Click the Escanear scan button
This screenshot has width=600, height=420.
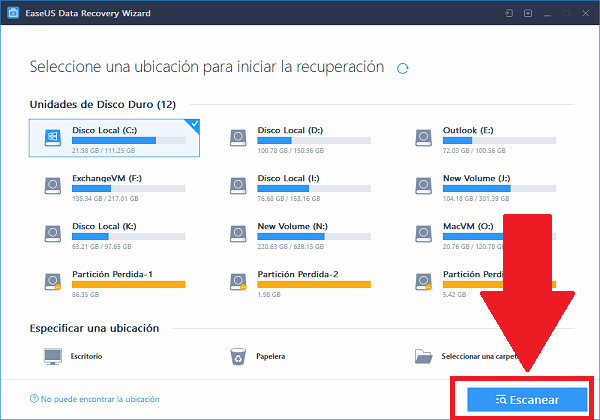(x=527, y=400)
